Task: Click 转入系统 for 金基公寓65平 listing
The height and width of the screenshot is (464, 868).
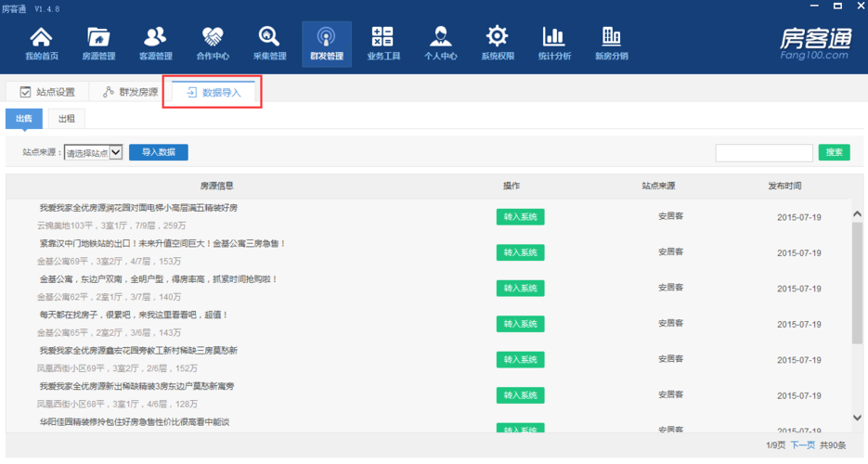Action: click(x=521, y=324)
